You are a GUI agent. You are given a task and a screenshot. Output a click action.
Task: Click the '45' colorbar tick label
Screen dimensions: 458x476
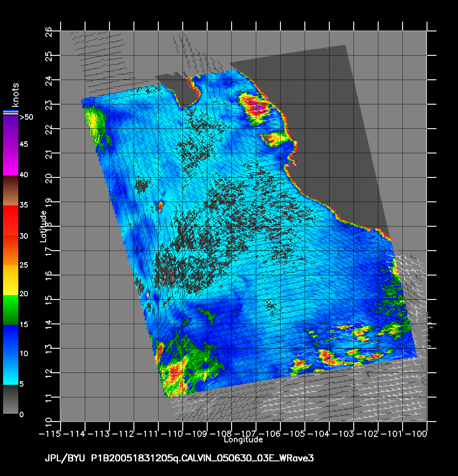click(x=24, y=144)
